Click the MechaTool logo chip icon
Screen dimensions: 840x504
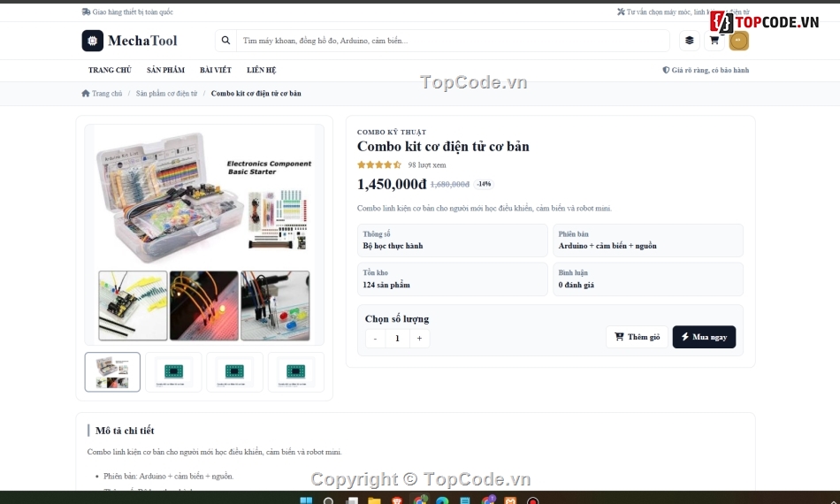coord(92,41)
